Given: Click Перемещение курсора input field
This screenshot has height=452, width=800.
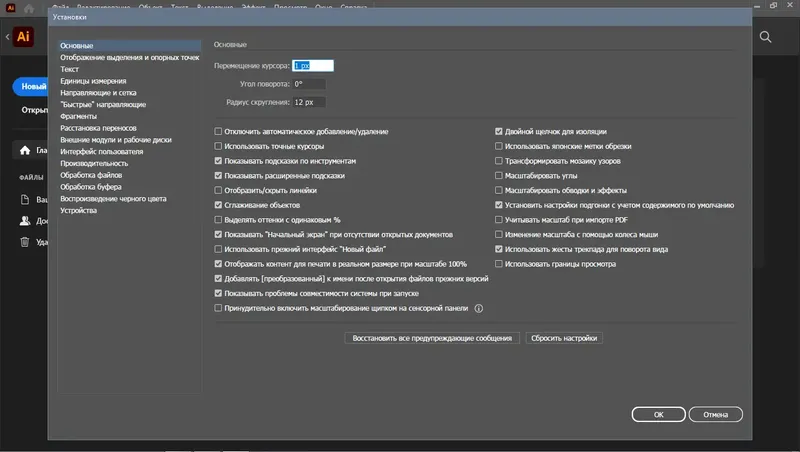Looking at the screenshot, I should point(313,66).
